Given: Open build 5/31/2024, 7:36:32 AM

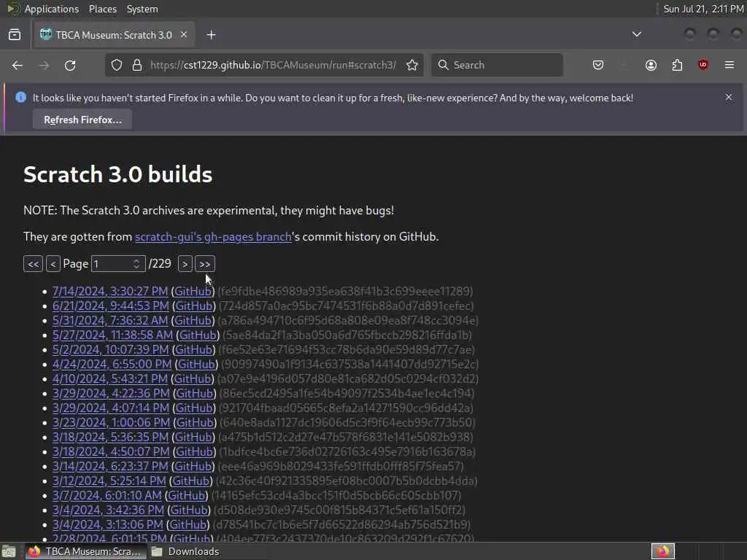Looking at the screenshot, I should (110, 321).
